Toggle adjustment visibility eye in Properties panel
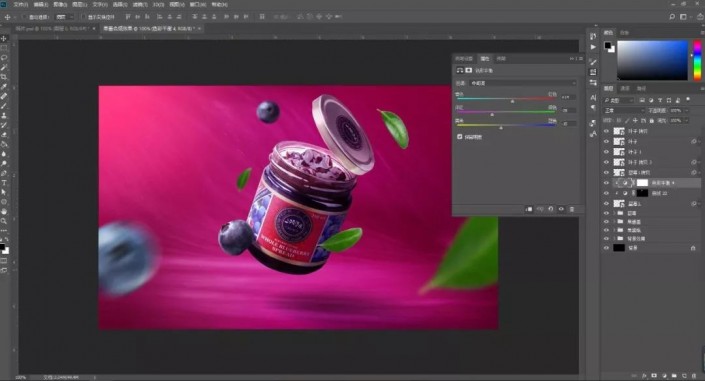705x381 pixels. click(561, 209)
